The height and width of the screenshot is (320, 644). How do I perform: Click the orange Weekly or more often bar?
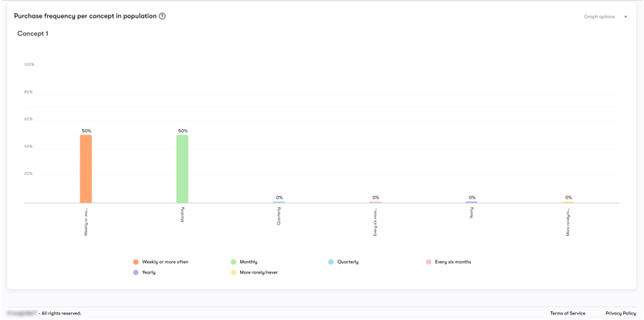coord(86,169)
